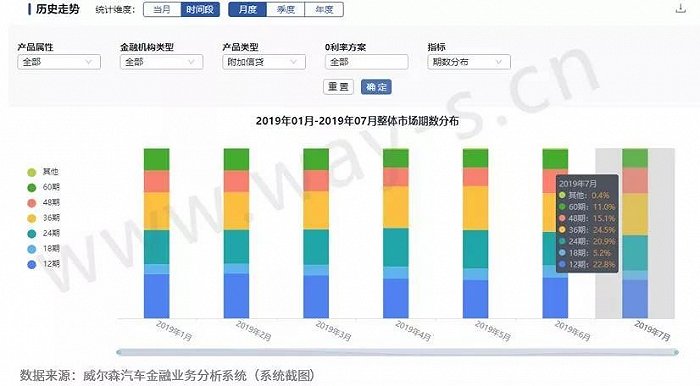
Task: Click the 2019年4月 green 60期 bar segment
Action: [x=396, y=158]
